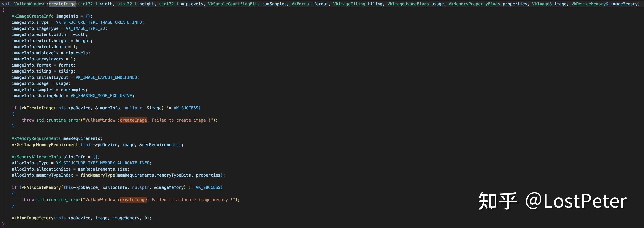Click the VkMemoryRequirements type name

(x=36, y=138)
